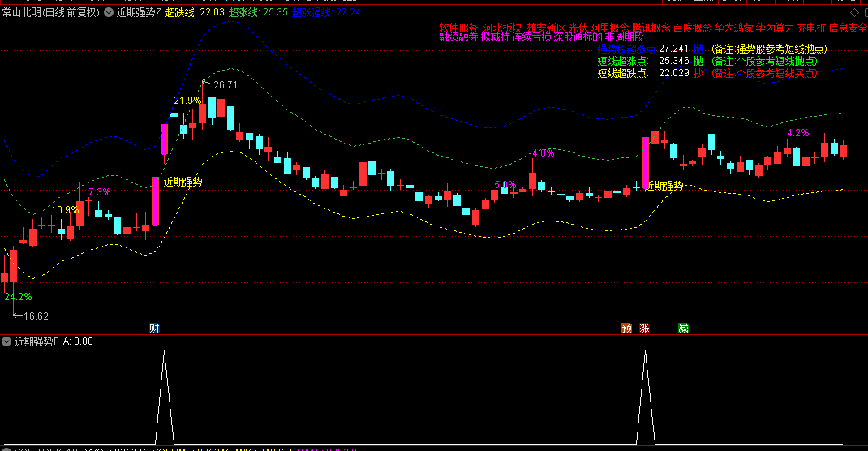The width and height of the screenshot is (868, 451).
Task: Click the 5.0% percentage label
Action: [505, 185]
